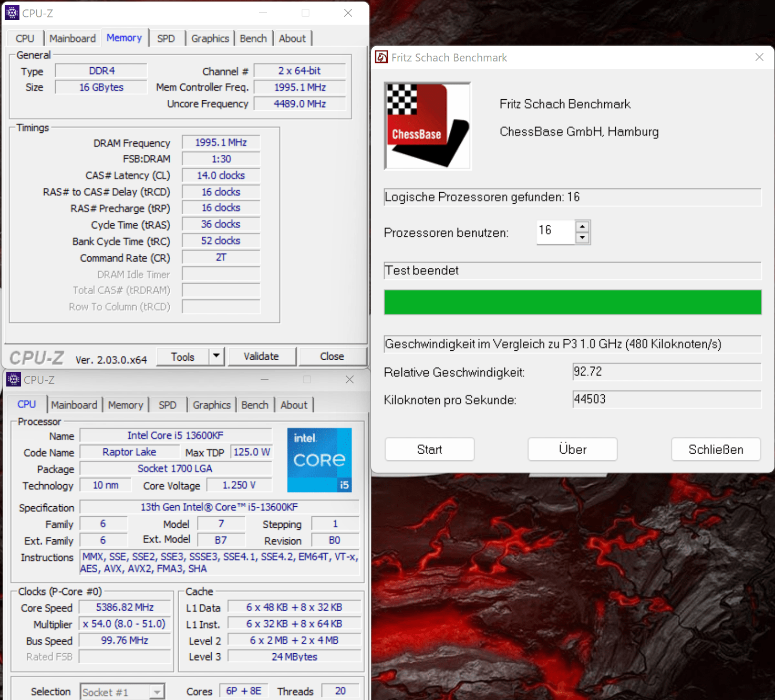Click the ChessBase logo image

(x=428, y=126)
